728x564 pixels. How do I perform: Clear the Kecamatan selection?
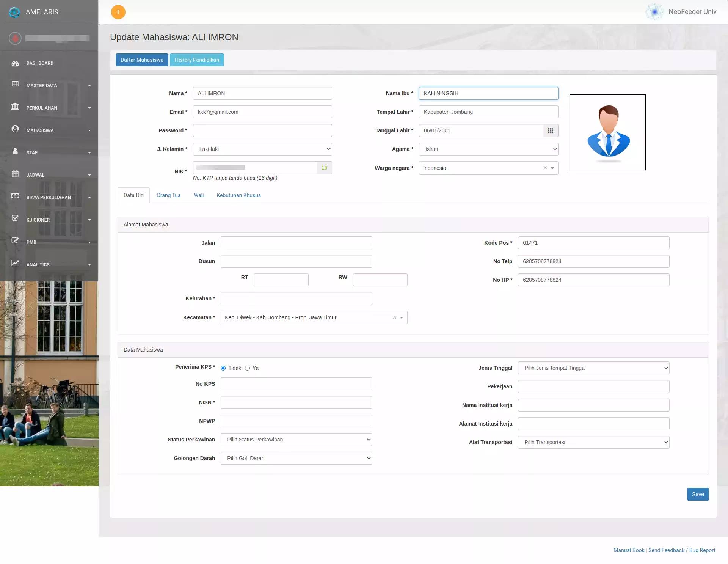pyautogui.click(x=394, y=317)
